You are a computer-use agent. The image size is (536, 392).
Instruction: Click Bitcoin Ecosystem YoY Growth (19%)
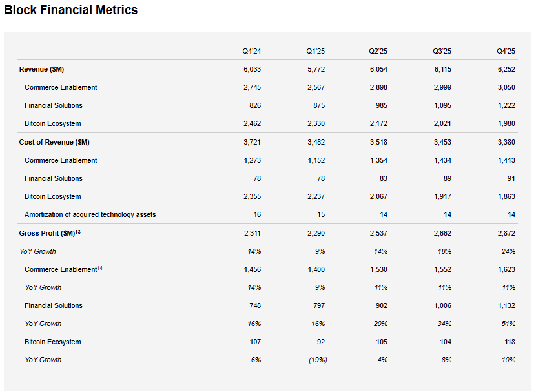point(318,360)
